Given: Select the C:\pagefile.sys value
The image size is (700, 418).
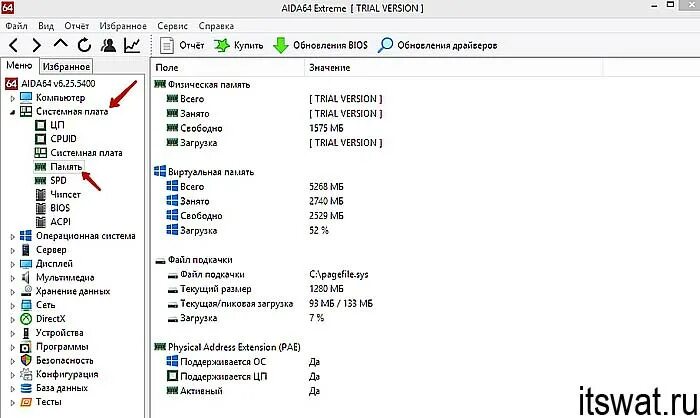Looking at the screenshot, I should (x=339, y=274).
